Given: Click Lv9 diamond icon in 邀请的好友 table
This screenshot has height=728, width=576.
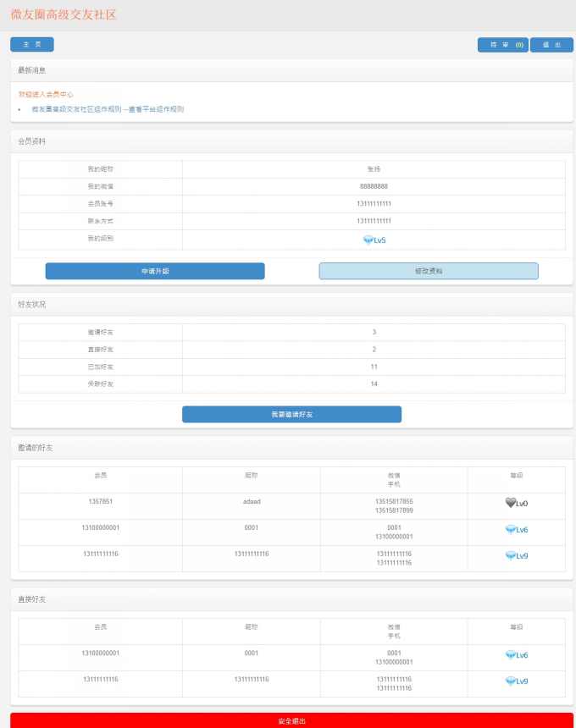Looking at the screenshot, I should (x=510, y=556).
